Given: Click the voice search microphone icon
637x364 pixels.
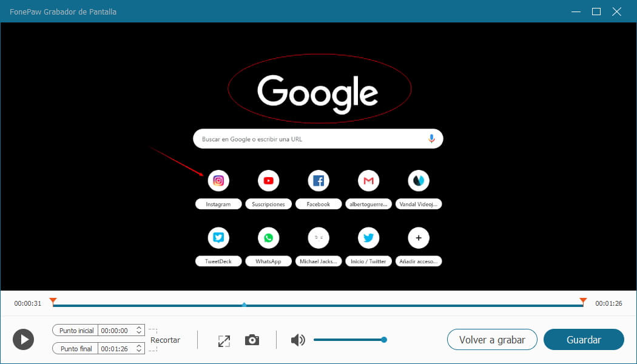Looking at the screenshot, I should [431, 138].
